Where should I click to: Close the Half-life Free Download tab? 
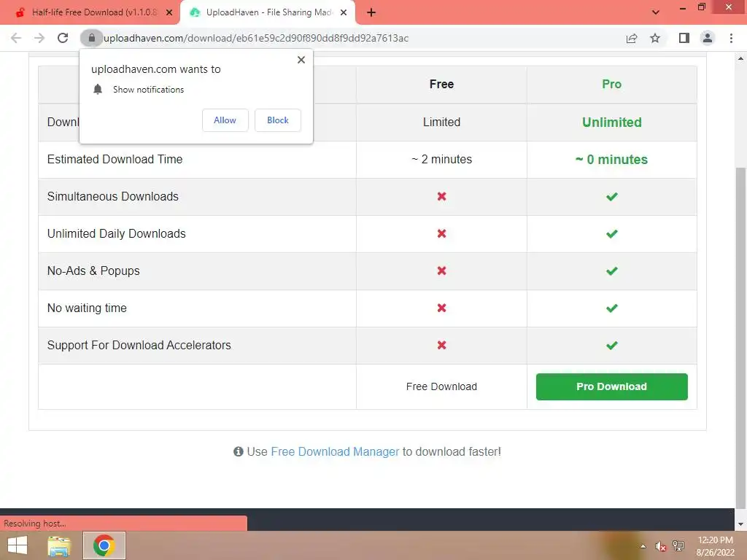coord(169,12)
